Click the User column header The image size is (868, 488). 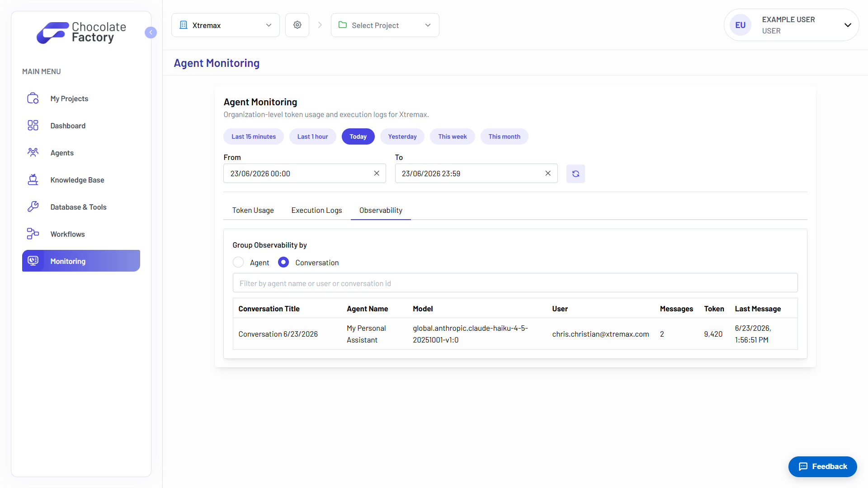point(560,309)
